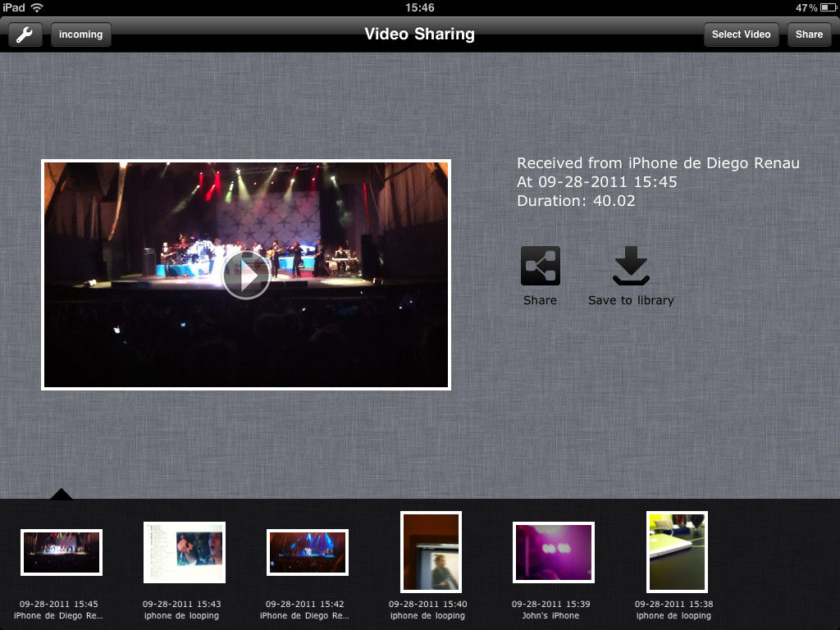
Task: Select the 15:39 John's iPhone pink thumbnail
Action: (x=554, y=552)
